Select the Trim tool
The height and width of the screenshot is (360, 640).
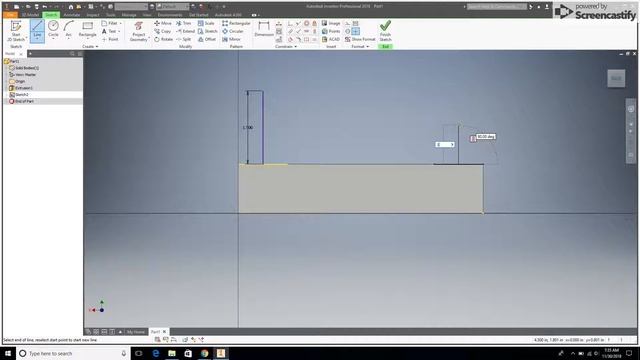coord(184,23)
